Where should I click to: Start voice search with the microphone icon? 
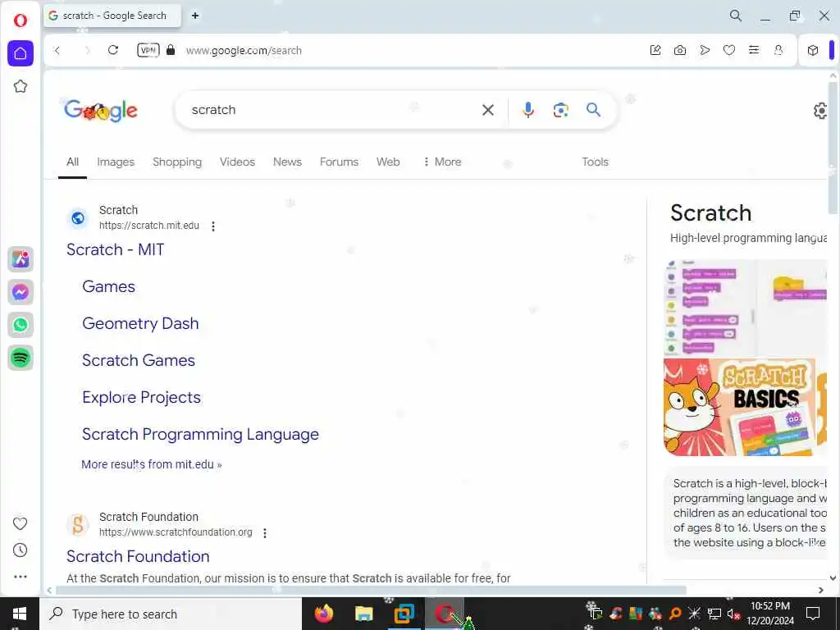(x=527, y=110)
